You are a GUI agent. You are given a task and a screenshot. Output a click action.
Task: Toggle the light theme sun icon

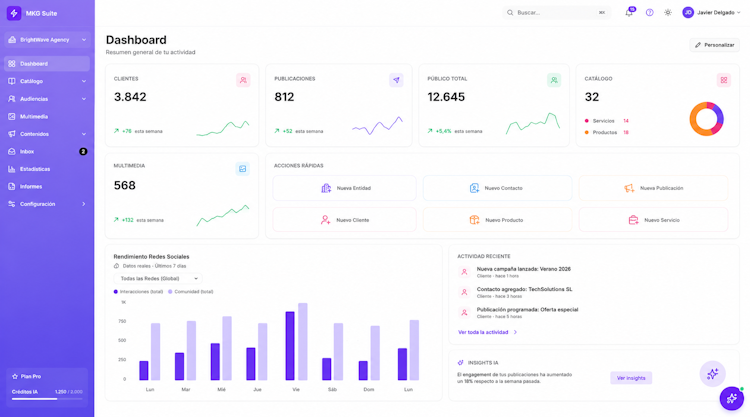[x=668, y=13]
